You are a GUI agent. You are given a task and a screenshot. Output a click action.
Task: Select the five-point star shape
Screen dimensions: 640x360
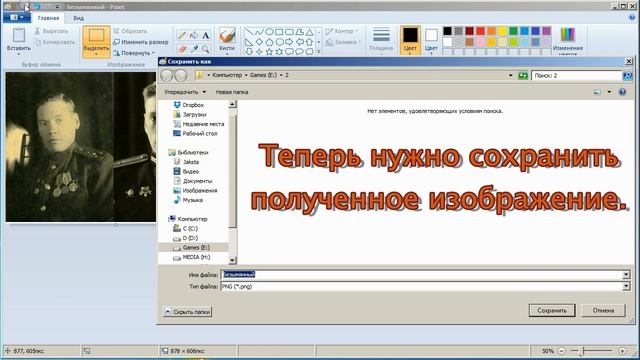269,51
